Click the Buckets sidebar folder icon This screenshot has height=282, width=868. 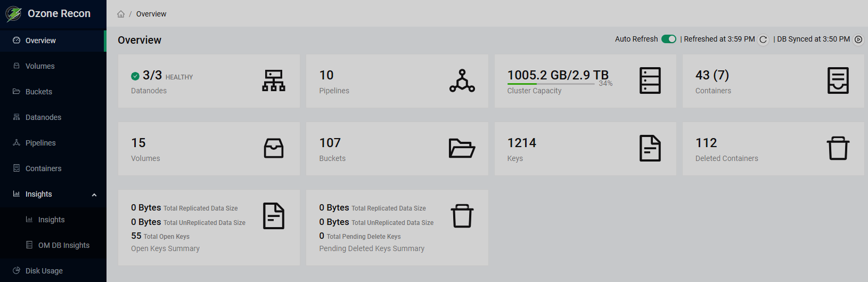click(x=17, y=91)
